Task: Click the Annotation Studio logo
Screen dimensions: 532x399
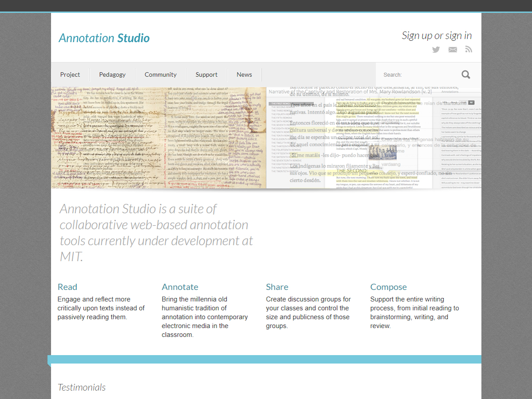Action: [x=104, y=38]
